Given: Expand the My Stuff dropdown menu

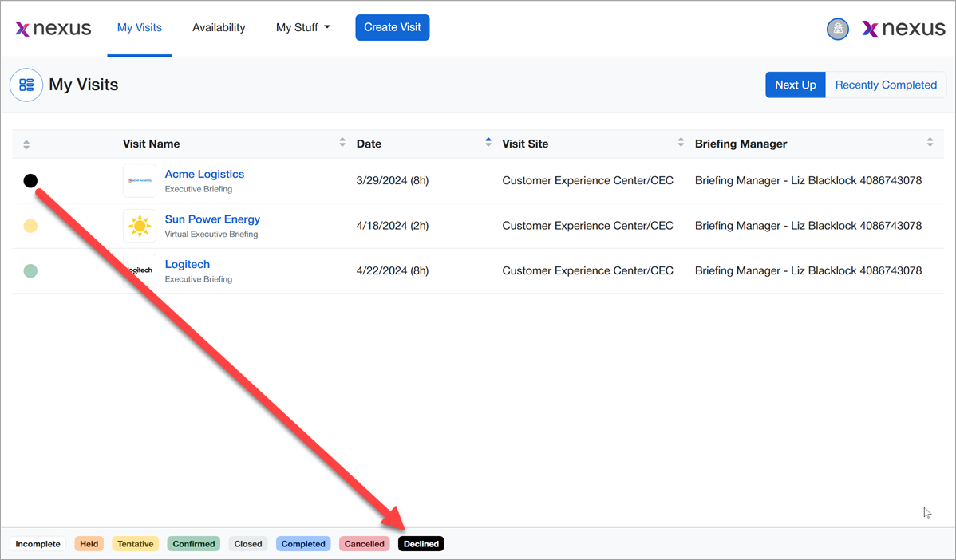Looking at the screenshot, I should (303, 27).
